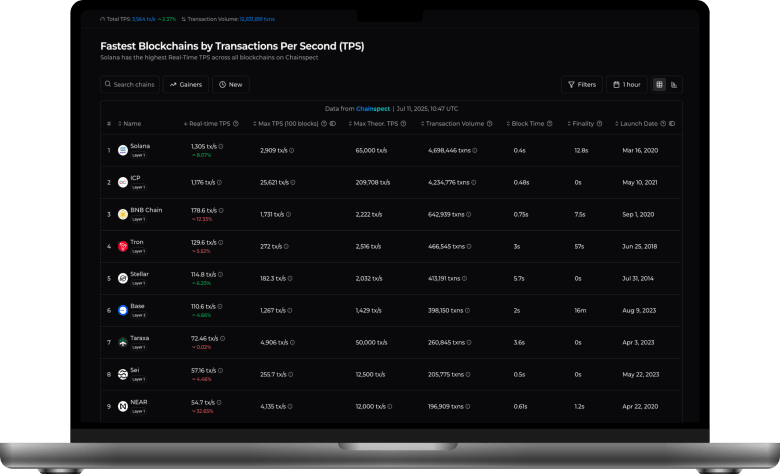The height and width of the screenshot is (474, 780).
Task: Sort by Max TPS (100 blocks) column
Action: tap(286, 124)
